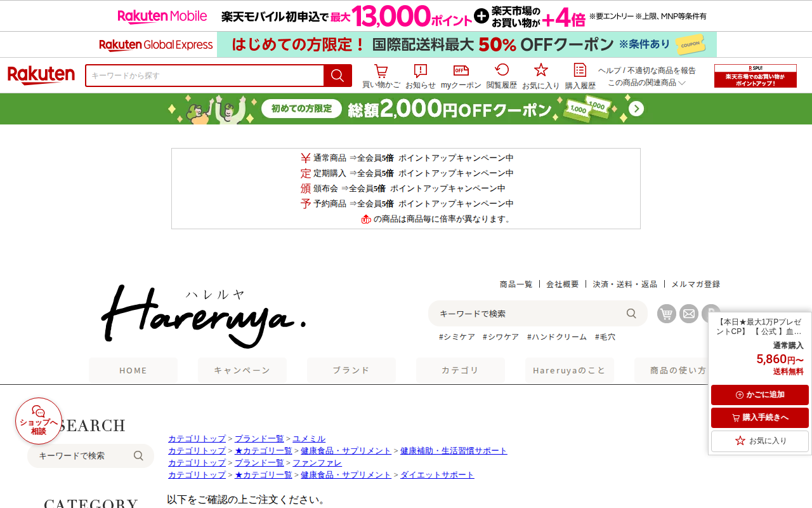Open the ショップへ相談 chat bubble

tap(39, 421)
